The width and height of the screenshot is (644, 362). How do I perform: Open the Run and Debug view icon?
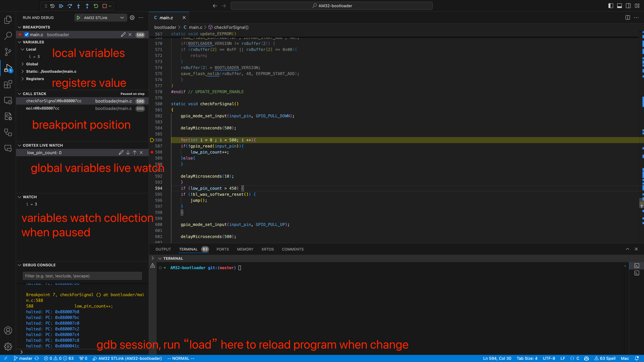click(x=8, y=68)
